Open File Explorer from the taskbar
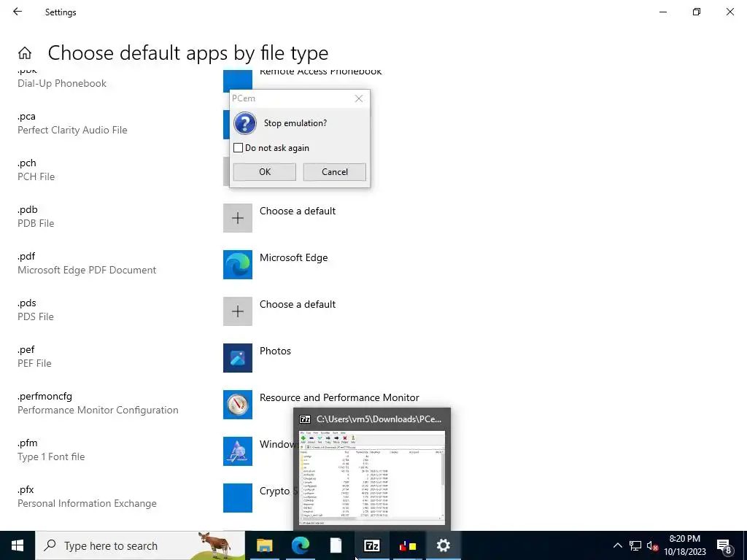The height and width of the screenshot is (560, 747). pos(264,545)
